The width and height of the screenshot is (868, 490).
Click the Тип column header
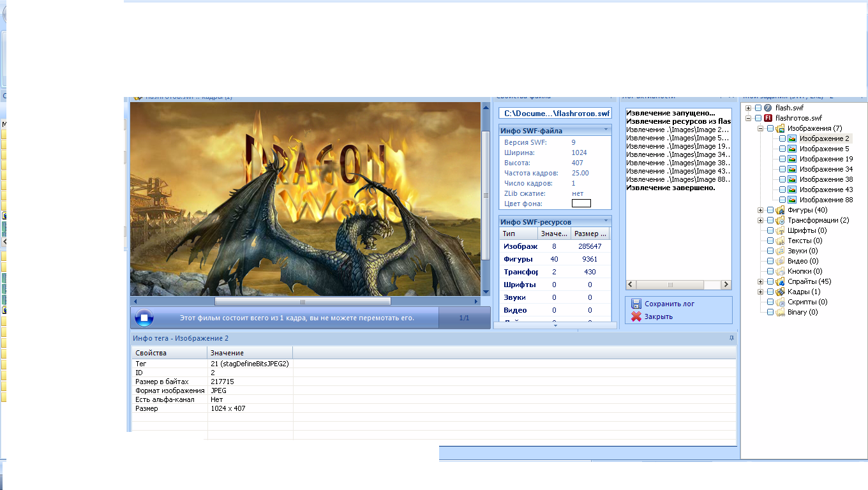[x=518, y=234]
